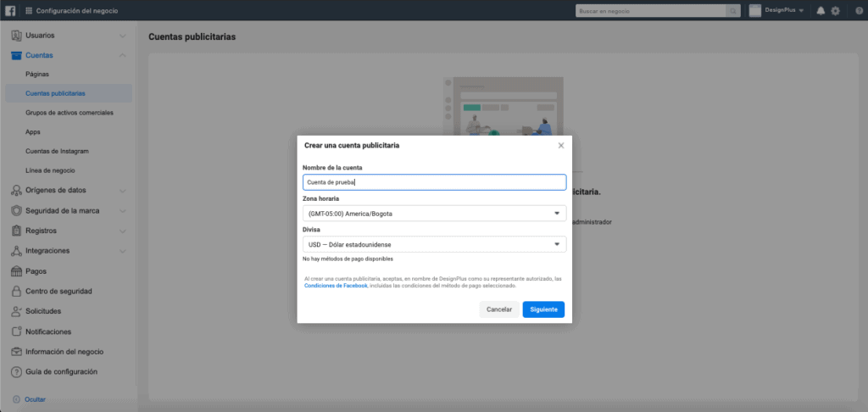Screen dimensions: 868x412
Task: Click the Centro de seguridad lock icon
Action: (17, 292)
